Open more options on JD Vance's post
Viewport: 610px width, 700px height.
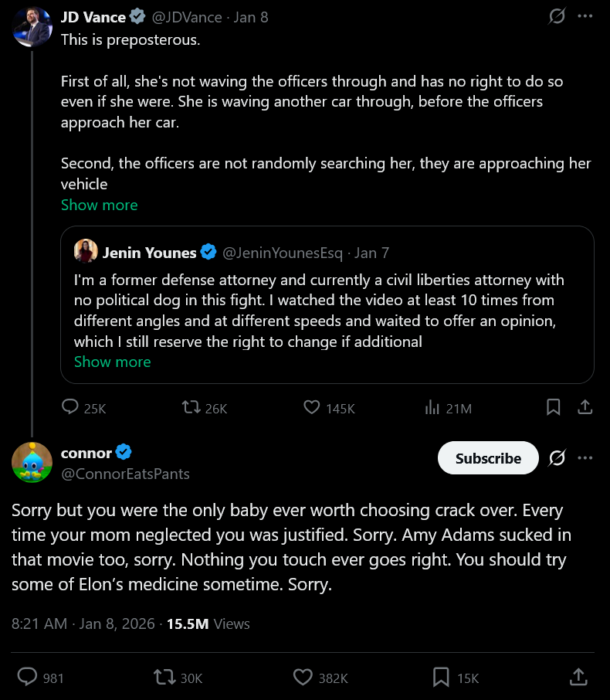point(585,16)
